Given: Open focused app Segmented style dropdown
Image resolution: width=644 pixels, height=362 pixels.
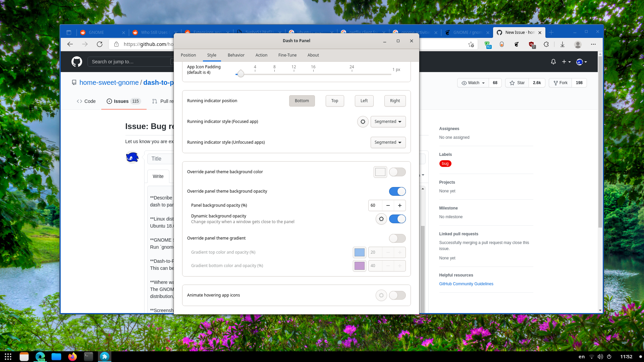Looking at the screenshot, I should [388, 122].
